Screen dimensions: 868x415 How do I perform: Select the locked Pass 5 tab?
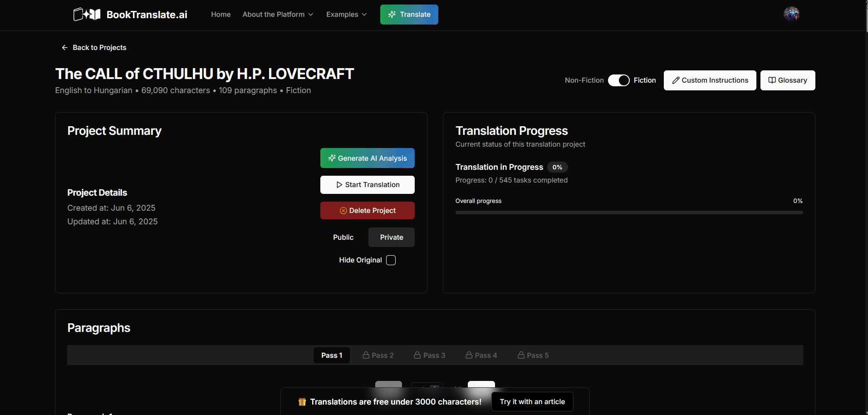point(533,356)
